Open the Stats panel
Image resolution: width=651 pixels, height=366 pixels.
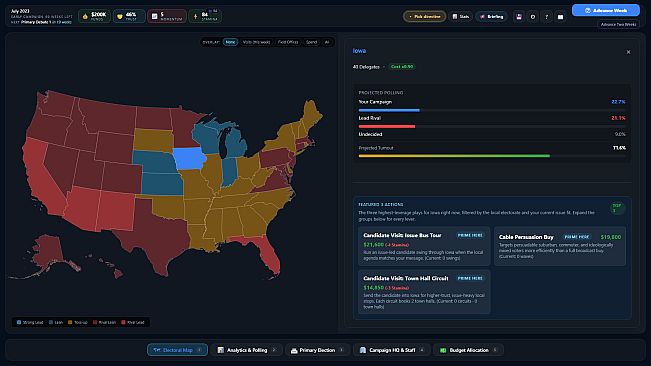click(460, 17)
